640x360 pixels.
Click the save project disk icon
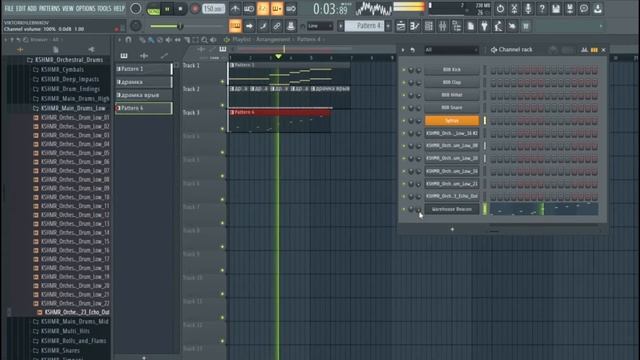tap(556, 9)
